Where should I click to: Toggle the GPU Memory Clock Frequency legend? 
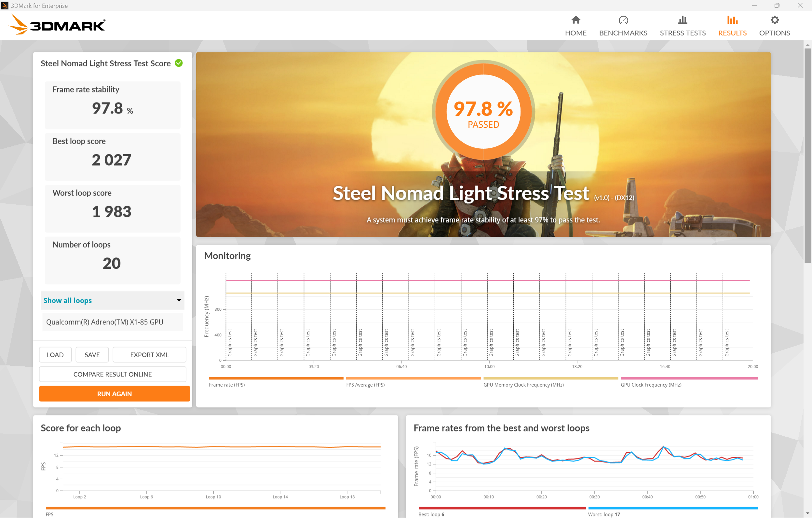(x=523, y=385)
